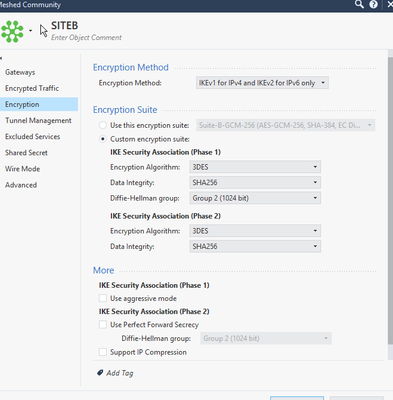The width and height of the screenshot is (393, 400).
Task: Go to the Advanced page
Action: click(x=21, y=185)
